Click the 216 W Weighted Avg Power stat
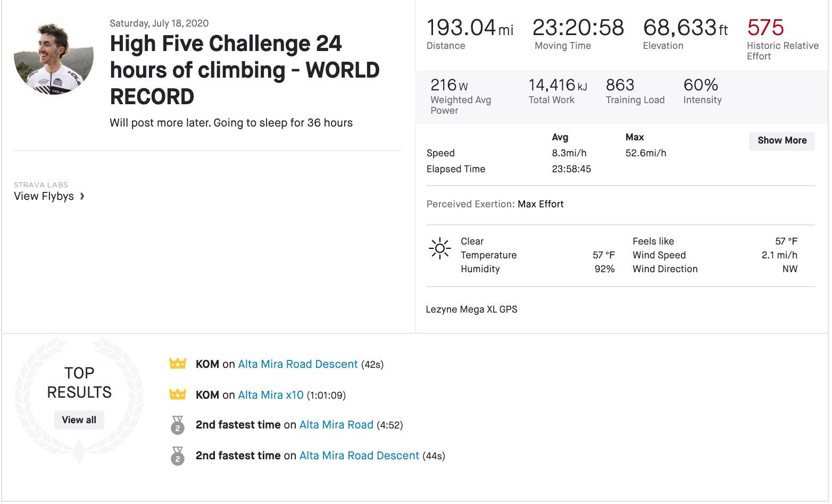This screenshot has width=832, height=504. 449,85
